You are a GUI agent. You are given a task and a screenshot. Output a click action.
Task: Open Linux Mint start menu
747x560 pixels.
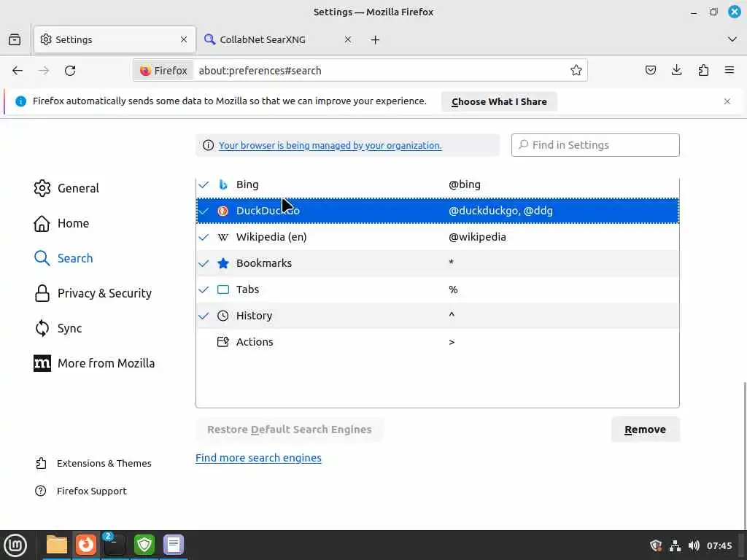tap(15, 545)
